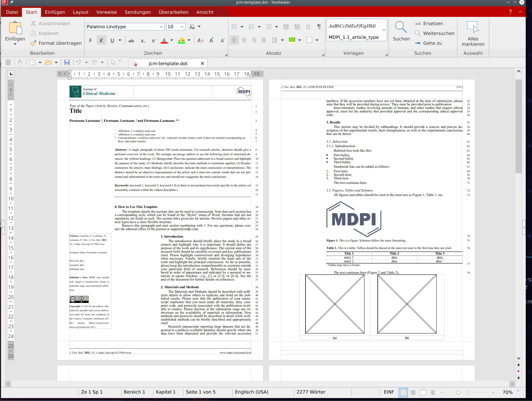Select the object pointer arrow tool
This screenshot has height=401, width=532.
click(x=113, y=63)
